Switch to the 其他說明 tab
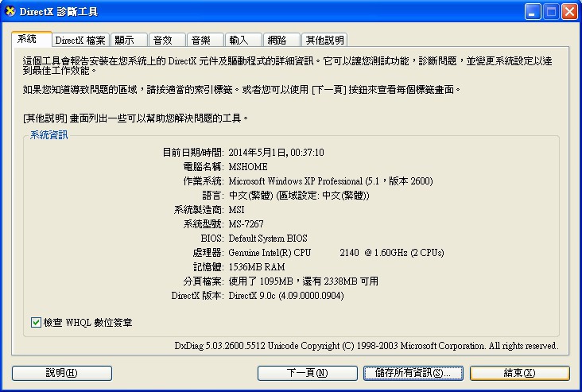 (x=324, y=40)
